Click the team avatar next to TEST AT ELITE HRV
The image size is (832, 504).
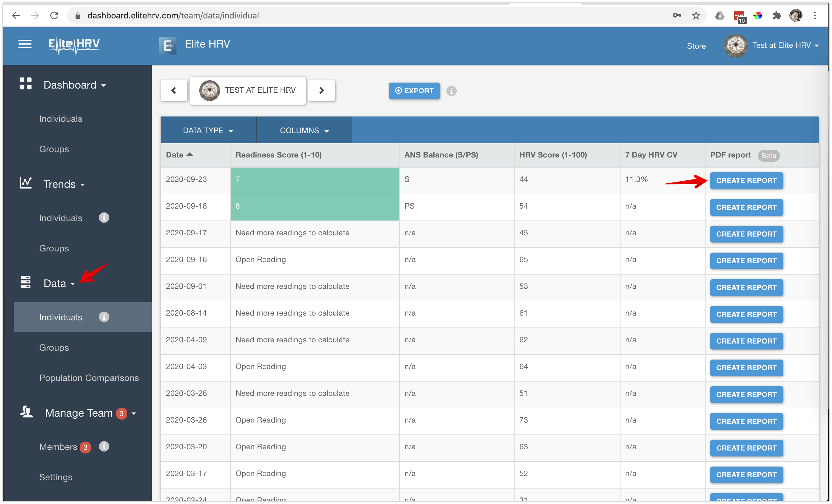[x=210, y=90]
